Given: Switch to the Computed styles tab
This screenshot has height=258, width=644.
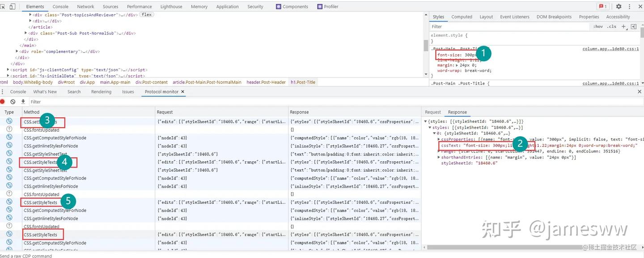Looking at the screenshot, I should click(462, 17).
